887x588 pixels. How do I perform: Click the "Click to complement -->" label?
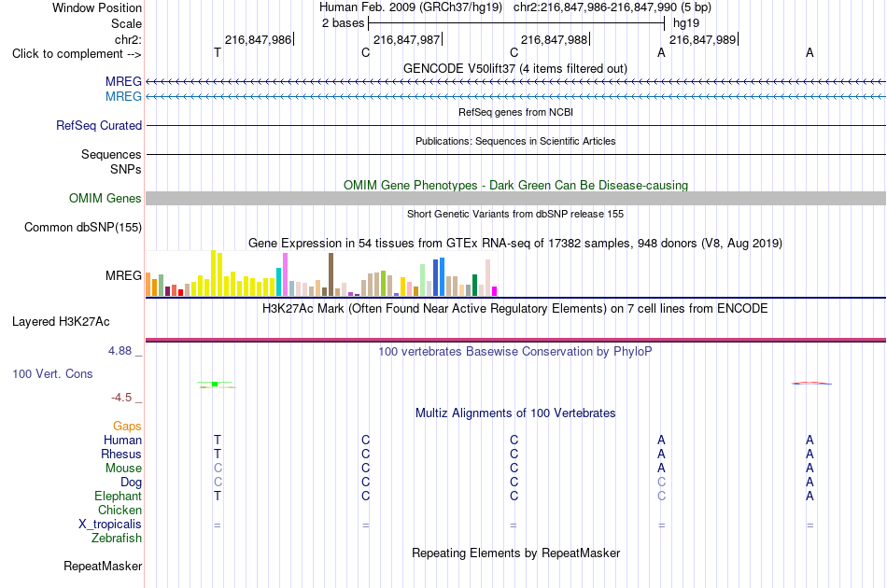click(77, 54)
